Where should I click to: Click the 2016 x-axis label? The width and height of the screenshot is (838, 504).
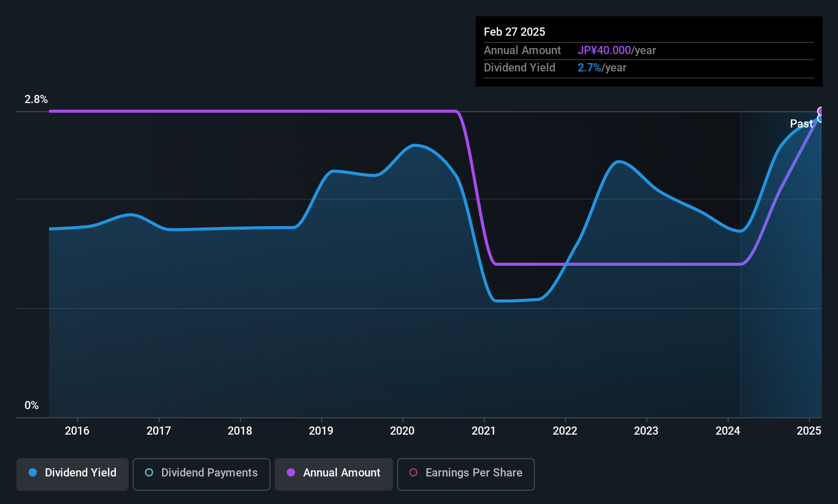click(77, 431)
